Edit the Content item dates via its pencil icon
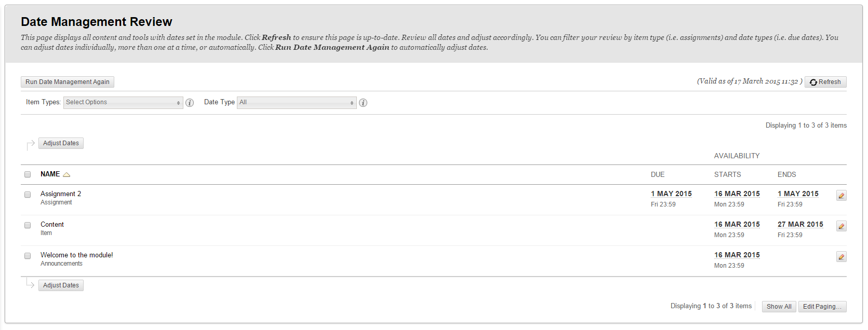Screen dimensions: 868x330 [x=842, y=226]
